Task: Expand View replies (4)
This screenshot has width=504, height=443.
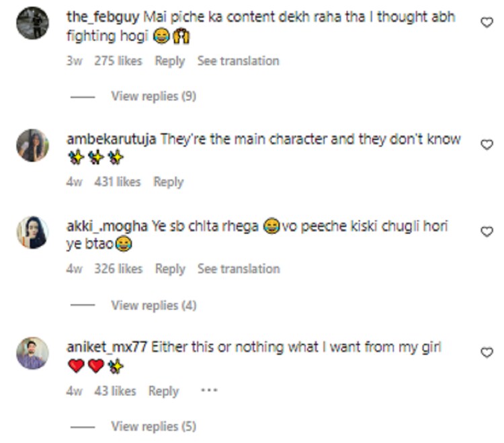Action: 154,305
